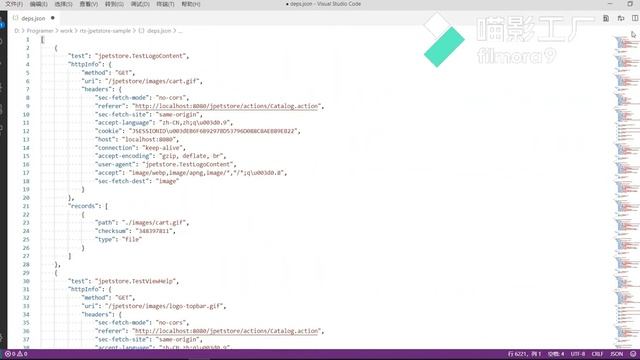Click the Programer breadcrumb segment
This screenshot has width=640, height=360.
tap(40, 31)
